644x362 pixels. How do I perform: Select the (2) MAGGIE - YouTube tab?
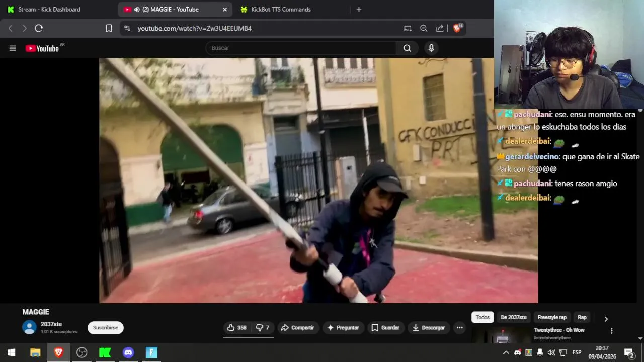(175, 10)
